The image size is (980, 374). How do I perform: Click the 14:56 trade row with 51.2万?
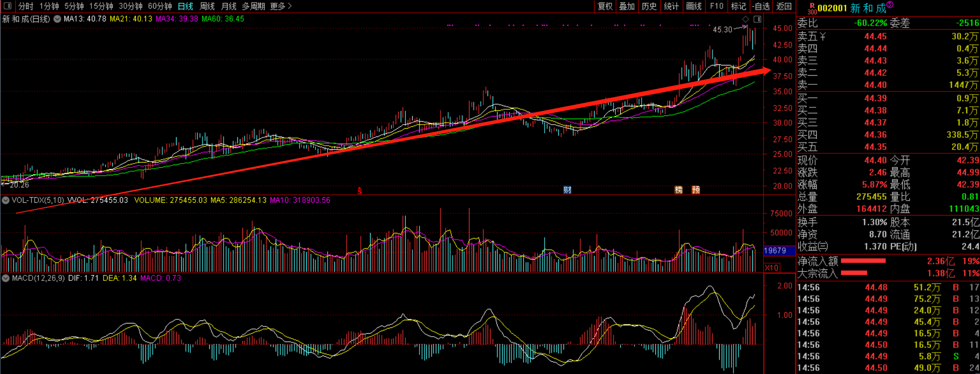(888, 288)
